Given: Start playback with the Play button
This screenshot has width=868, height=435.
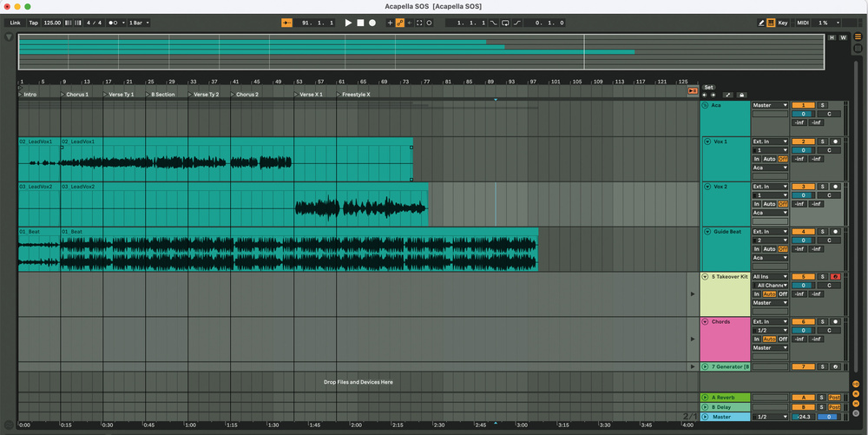Looking at the screenshot, I should click(x=348, y=23).
